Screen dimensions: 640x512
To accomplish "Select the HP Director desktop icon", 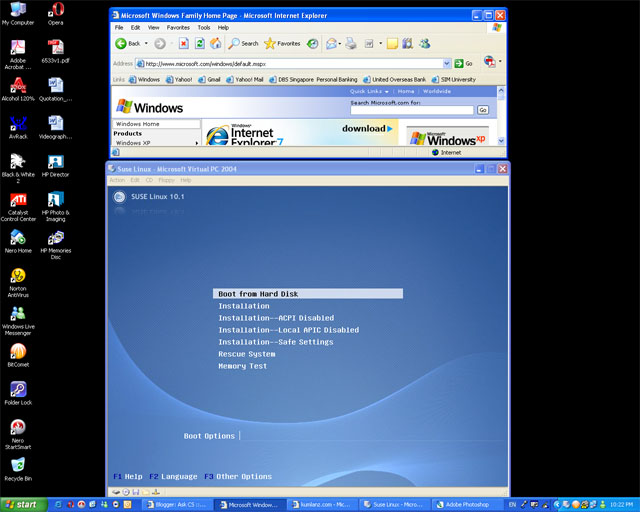I will pyautogui.click(x=56, y=165).
